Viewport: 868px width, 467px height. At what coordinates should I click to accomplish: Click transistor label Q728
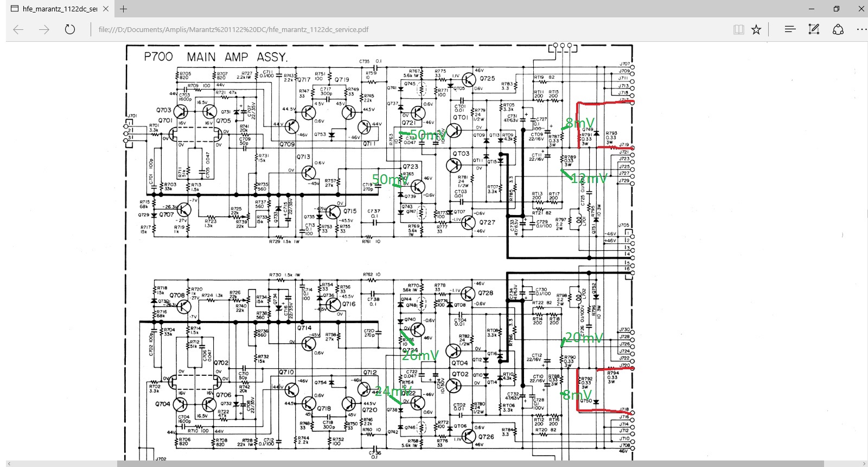point(486,293)
